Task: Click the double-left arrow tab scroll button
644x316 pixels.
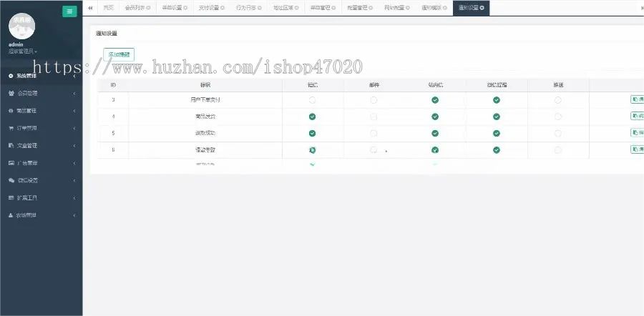Action: [x=90, y=8]
